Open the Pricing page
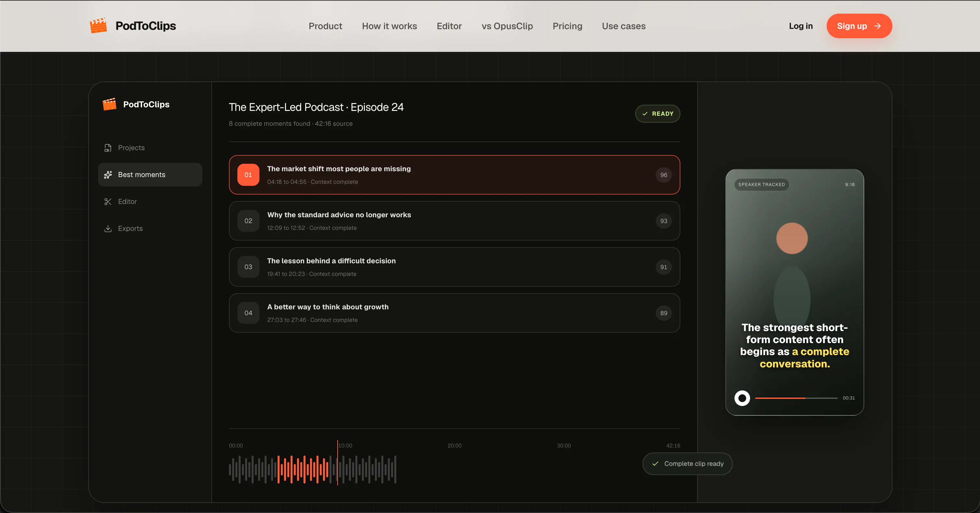Viewport: 980px width, 513px height. coord(567,26)
